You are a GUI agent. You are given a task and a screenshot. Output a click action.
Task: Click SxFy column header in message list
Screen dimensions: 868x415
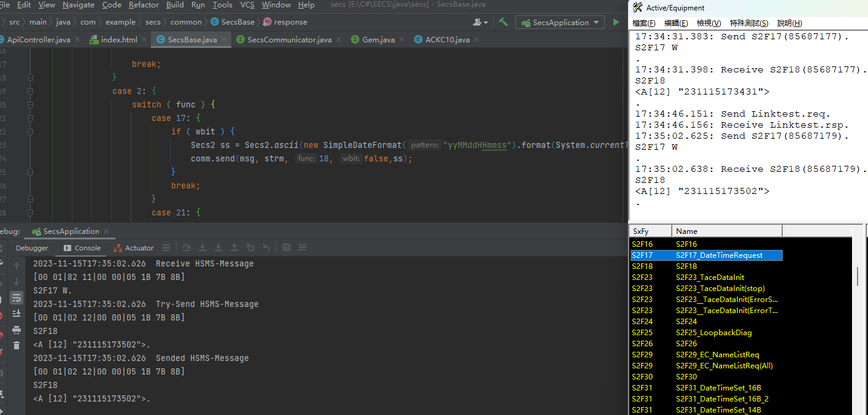pos(651,231)
